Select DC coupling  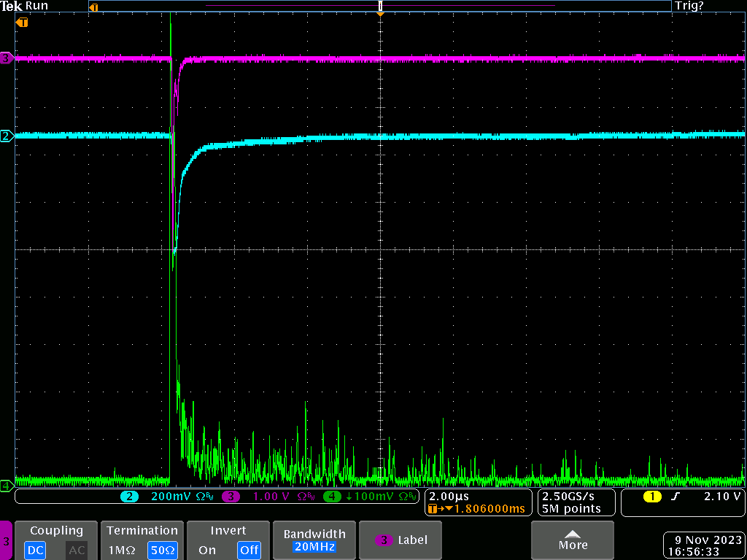[x=34, y=550]
